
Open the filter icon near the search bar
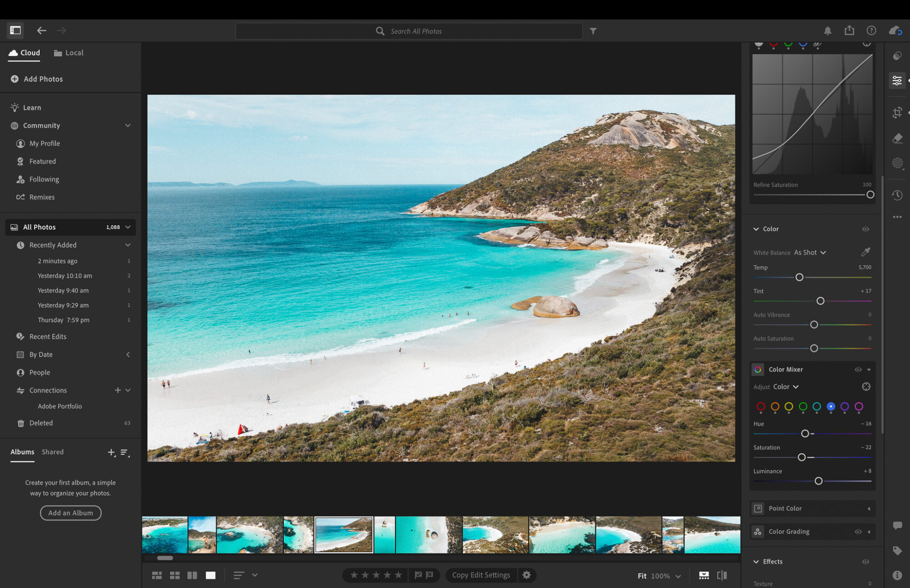(593, 30)
